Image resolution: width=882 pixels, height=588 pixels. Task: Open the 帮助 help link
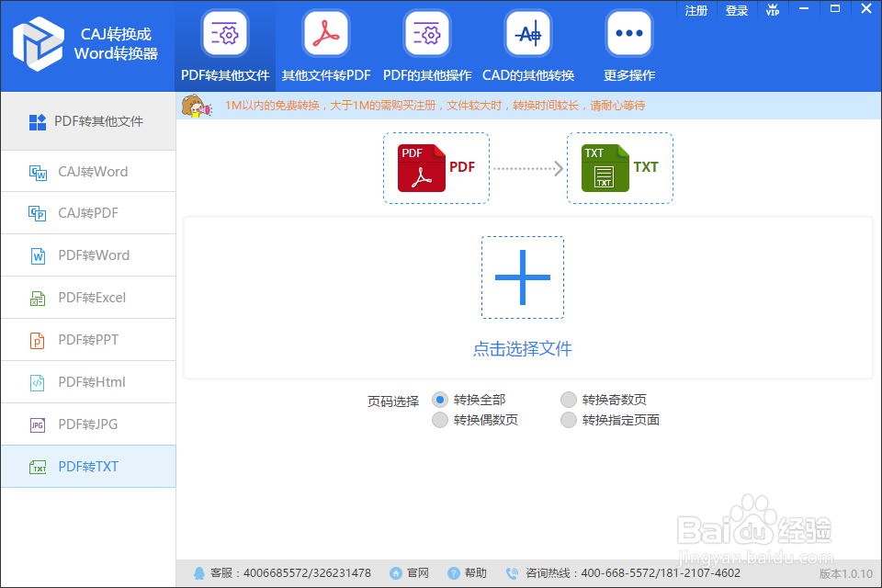pyautogui.click(x=475, y=573)
